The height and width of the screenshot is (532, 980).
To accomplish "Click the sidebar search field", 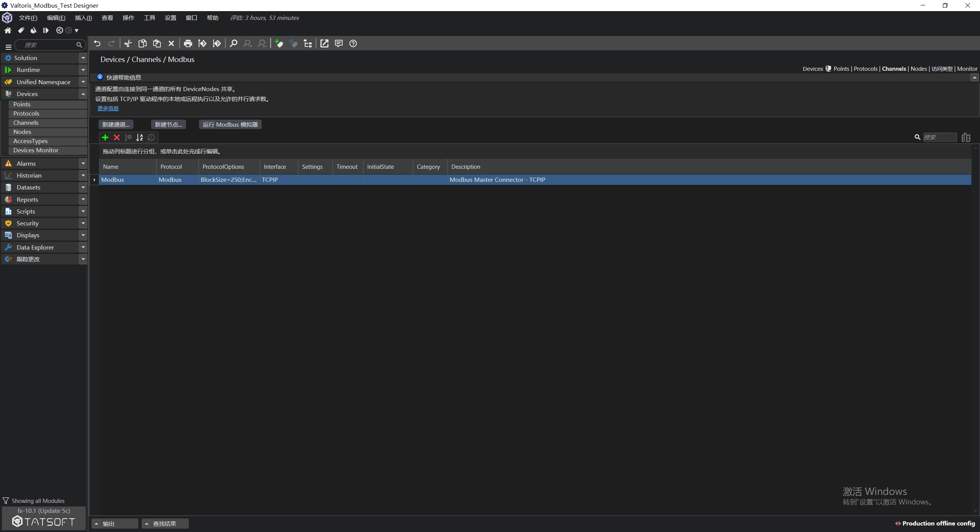I will pos(50,45).
